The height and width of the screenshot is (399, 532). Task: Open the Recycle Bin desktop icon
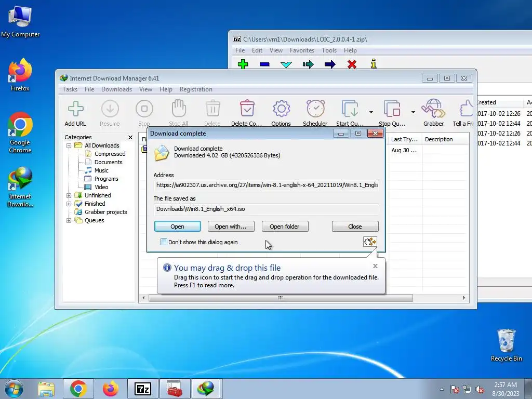click(x=506, y=345)
